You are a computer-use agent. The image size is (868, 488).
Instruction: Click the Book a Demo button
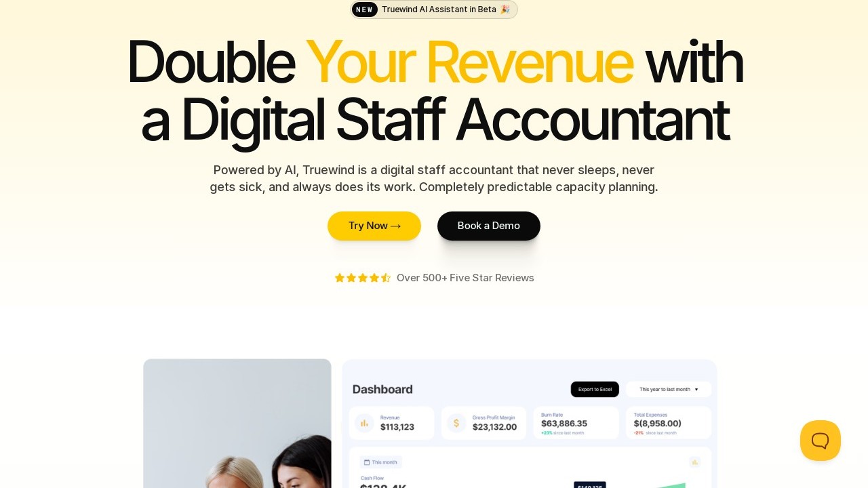click(x=489, y=226)
